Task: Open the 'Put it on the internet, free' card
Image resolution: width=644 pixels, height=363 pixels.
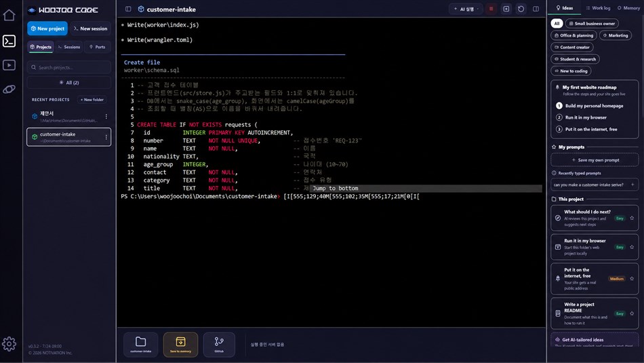Action: click(595, 279)
